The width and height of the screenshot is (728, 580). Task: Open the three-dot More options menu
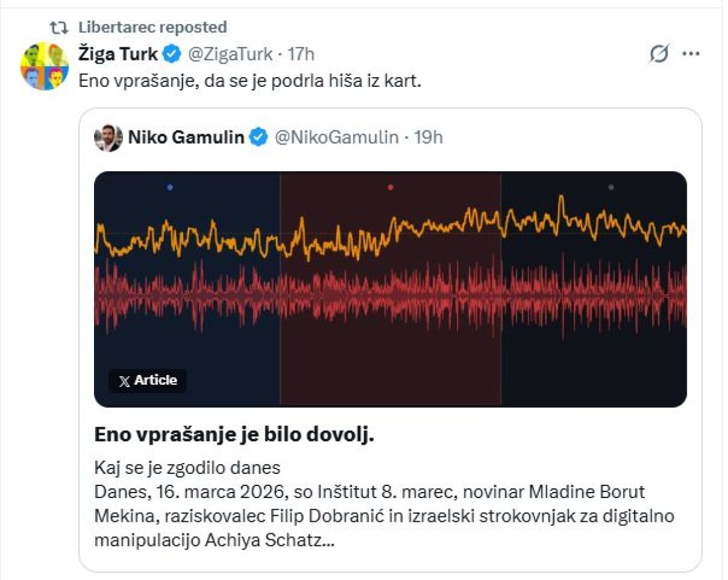pos(692,54)
